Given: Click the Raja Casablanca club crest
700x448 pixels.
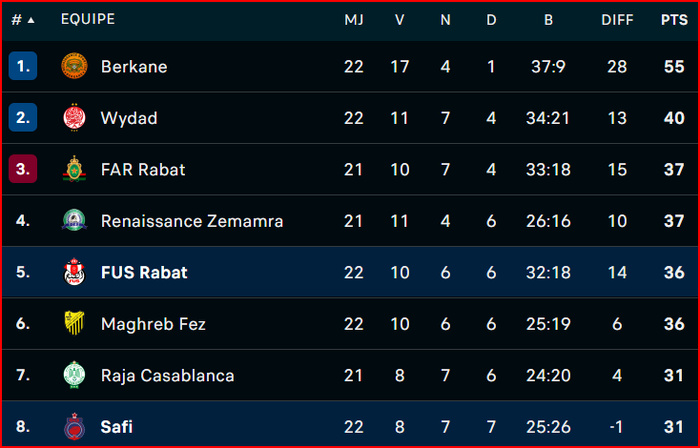Looking at the screenshot, I should click(74, 376).
